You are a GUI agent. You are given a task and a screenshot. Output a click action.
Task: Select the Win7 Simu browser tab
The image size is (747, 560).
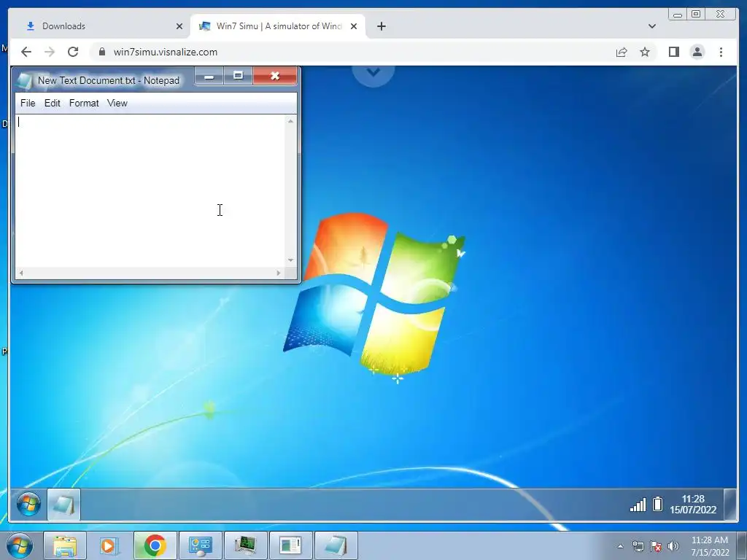click(x=278, y=26)
